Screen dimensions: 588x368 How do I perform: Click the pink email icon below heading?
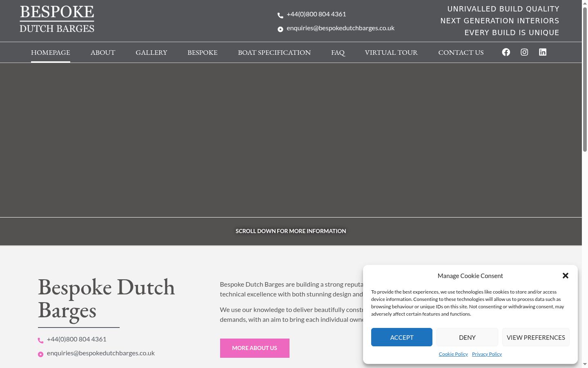[x=40, y=354]
